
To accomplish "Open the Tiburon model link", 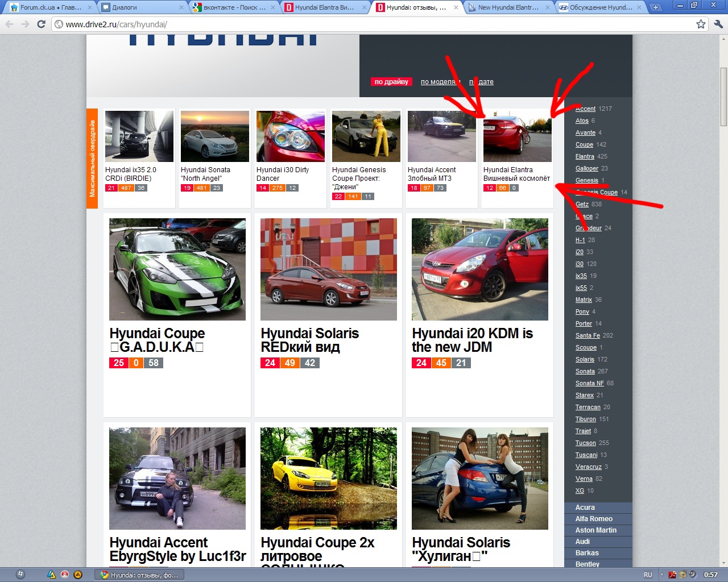I will pyautogui.click(x=586, y=419).
